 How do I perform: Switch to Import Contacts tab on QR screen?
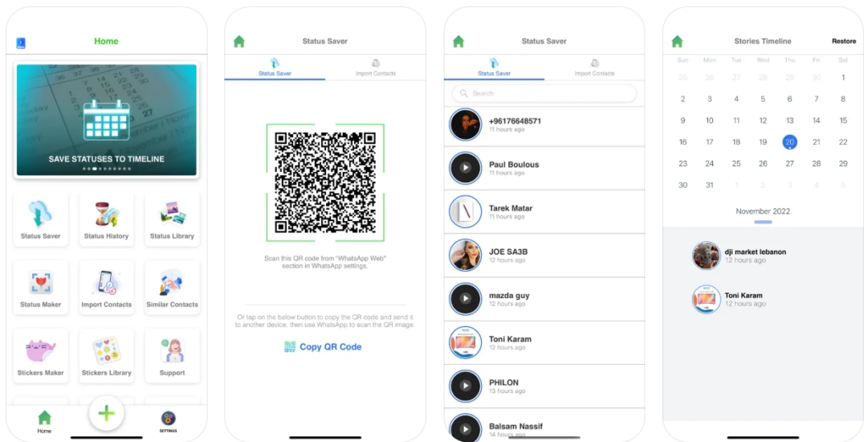coord(375,68)
